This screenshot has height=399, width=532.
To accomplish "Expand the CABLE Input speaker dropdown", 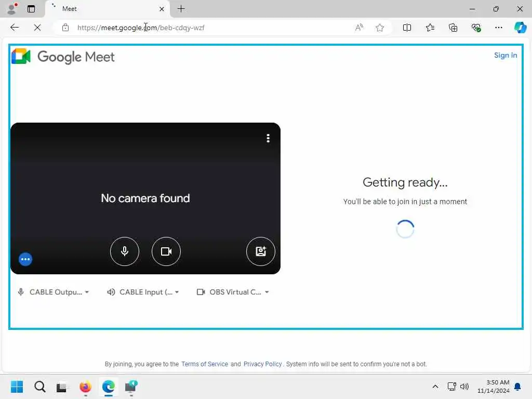I will (143, 292).
